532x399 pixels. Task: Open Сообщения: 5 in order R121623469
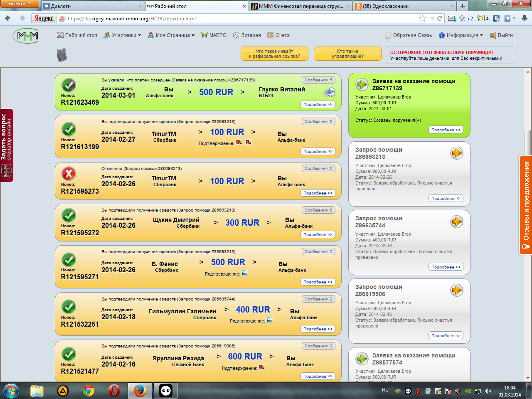pyautogui.click(x=318, y=80)
